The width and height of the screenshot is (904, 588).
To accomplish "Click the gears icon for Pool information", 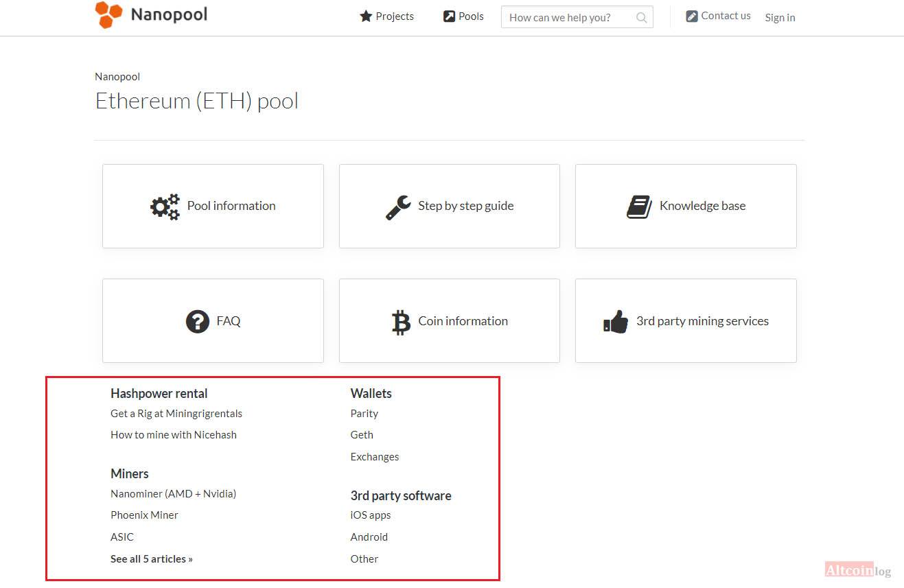I will pyautogui.click(x=165, y=206).
